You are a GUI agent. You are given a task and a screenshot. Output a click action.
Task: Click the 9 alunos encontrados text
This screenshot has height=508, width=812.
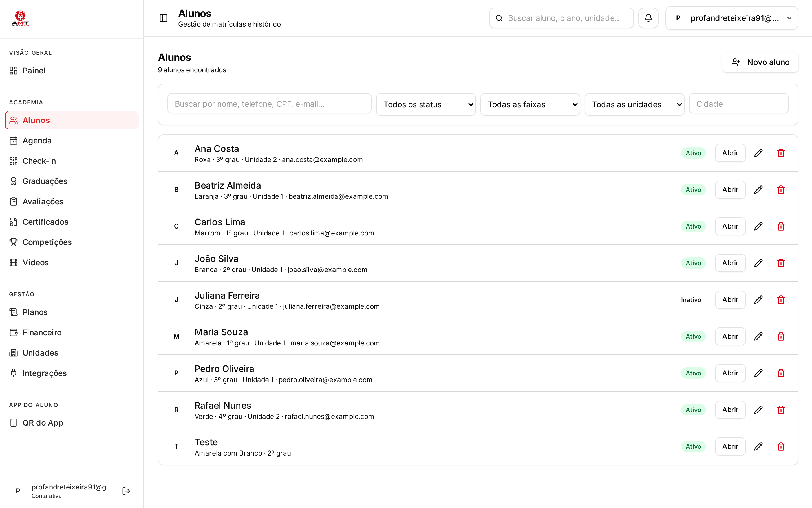(x=192, y=70)
